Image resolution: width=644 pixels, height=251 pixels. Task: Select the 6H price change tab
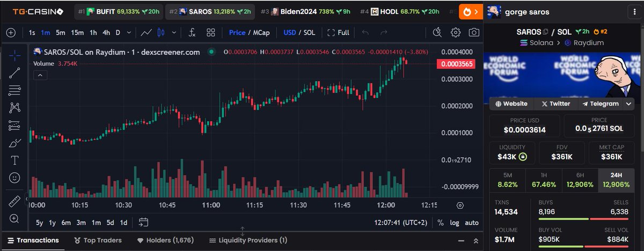coord(580,180)
